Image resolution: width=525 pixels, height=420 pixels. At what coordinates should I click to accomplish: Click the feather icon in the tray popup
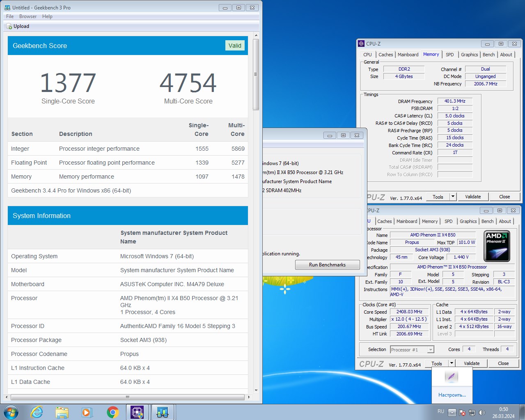(452, 376)
